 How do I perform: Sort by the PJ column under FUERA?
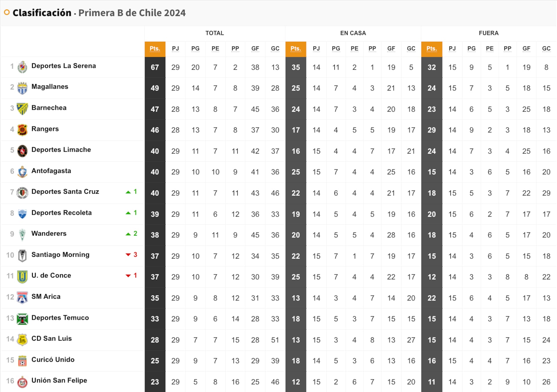452,49
